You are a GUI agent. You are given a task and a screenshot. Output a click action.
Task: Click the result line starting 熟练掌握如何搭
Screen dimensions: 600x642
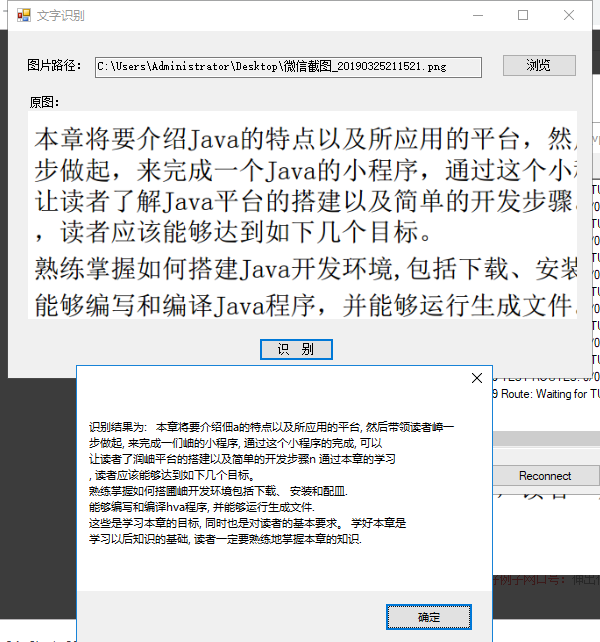pos(218,491)
